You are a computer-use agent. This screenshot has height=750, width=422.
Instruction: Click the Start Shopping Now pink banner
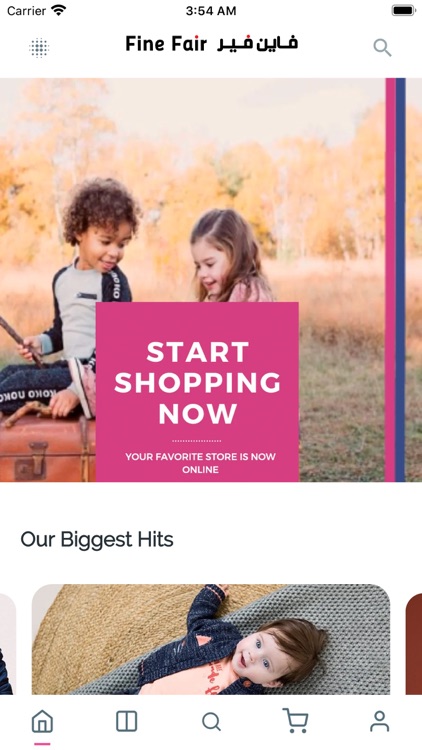197,391
